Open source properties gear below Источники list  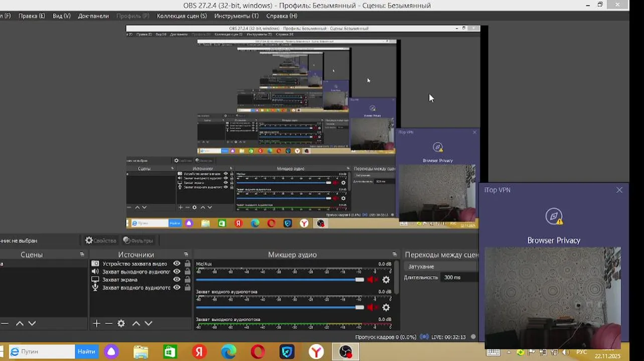[121, 323]
